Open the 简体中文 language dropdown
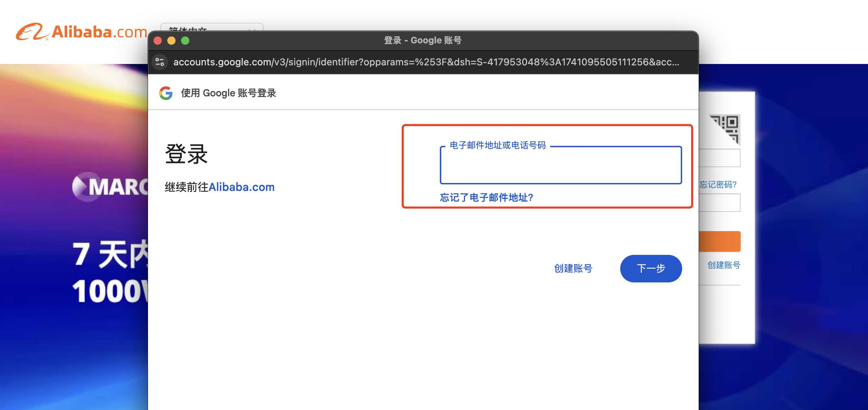Image resolution: width=868 pixels, height=410 pixels. click(x=212, y=27)
